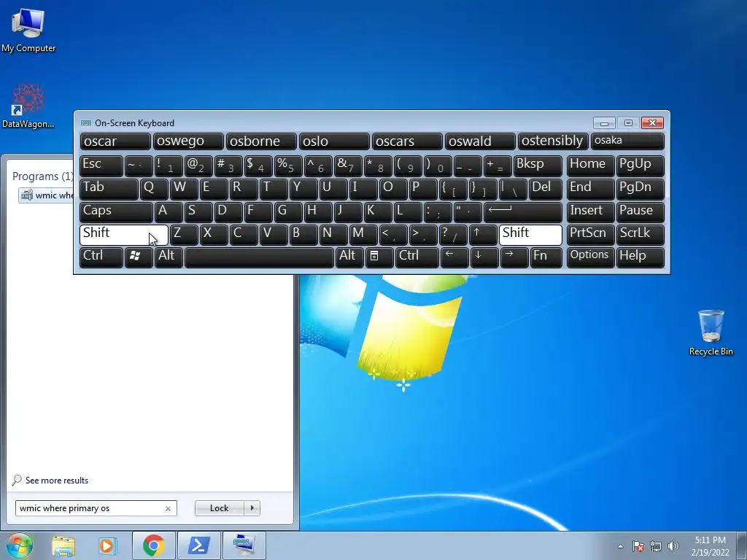747x560 pixels.
Task: Click the network tray icon
Action: [656, 546]
